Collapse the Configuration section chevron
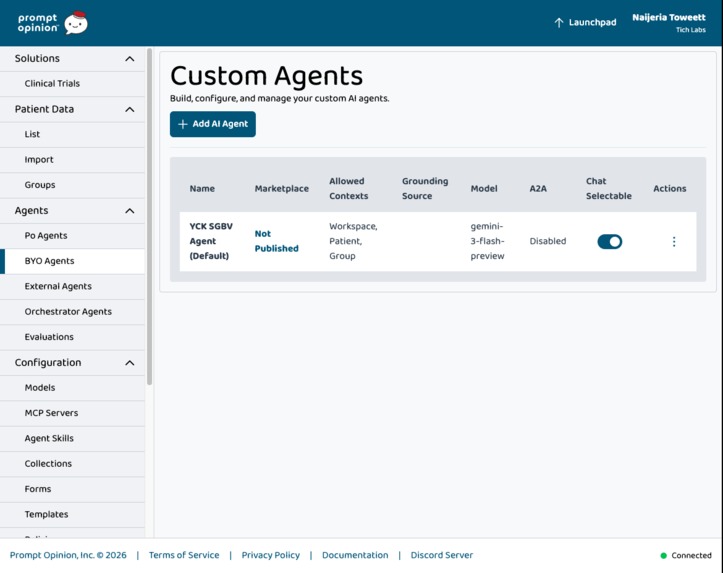723x573 pixels. coord(130,363)
